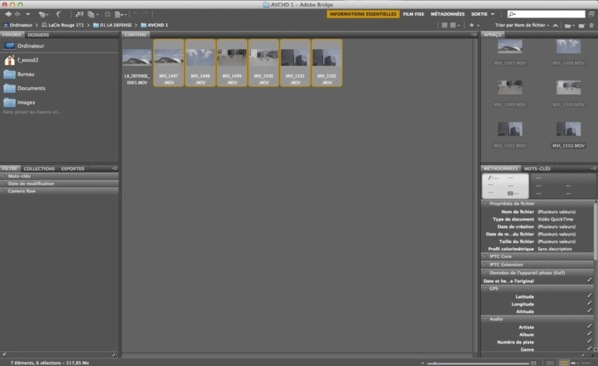Expand the Date de modification filter section

pyautogui.click(x=59, y=184)
